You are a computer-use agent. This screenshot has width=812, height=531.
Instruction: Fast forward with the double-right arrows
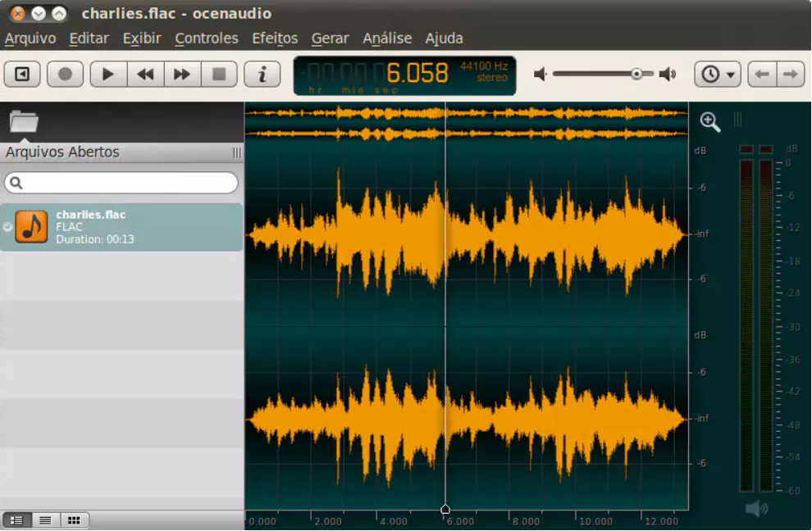pyautogui.click(x=182, y=74)
